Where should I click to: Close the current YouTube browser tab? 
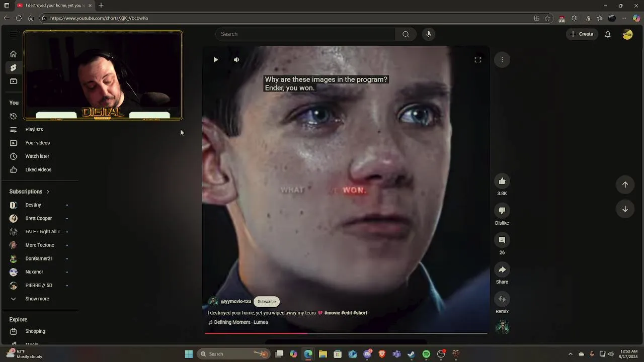coord(90,6)
